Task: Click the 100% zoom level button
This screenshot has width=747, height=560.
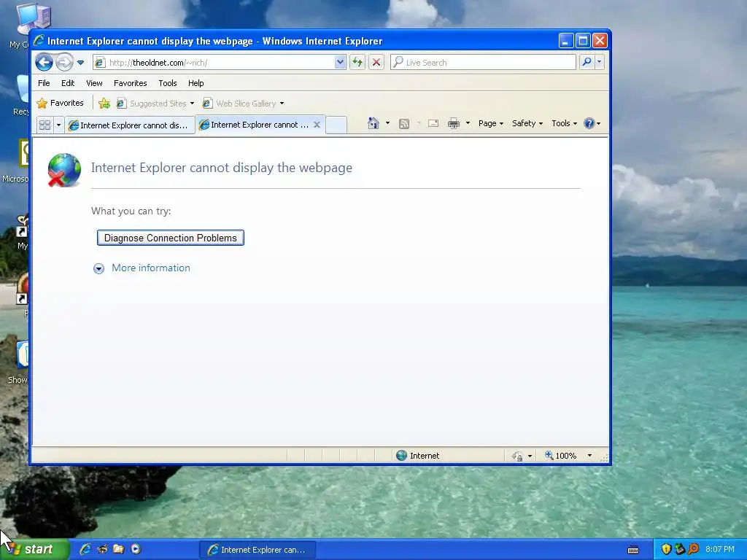Action: pos(560,456)
